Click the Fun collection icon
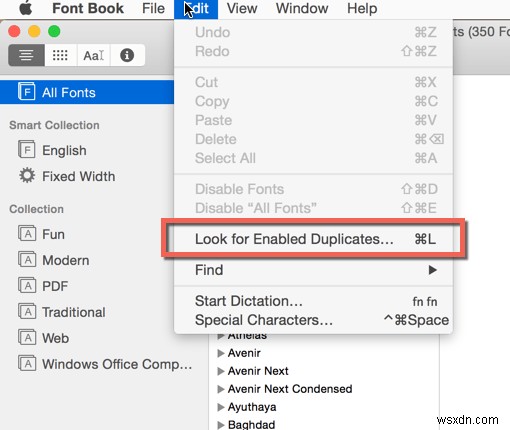This screenshot has width=510, height=430. point(27,233)
